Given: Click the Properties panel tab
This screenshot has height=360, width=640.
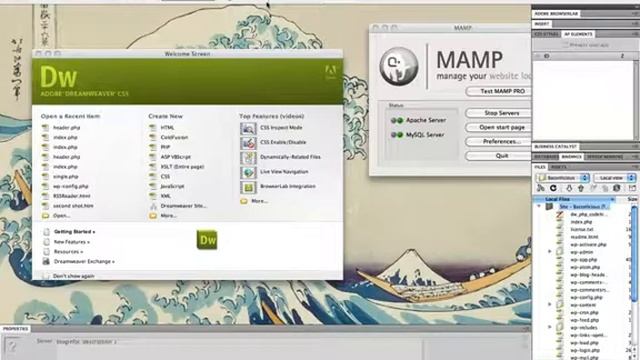Looking at the screenshot, I should click(16, 329).
